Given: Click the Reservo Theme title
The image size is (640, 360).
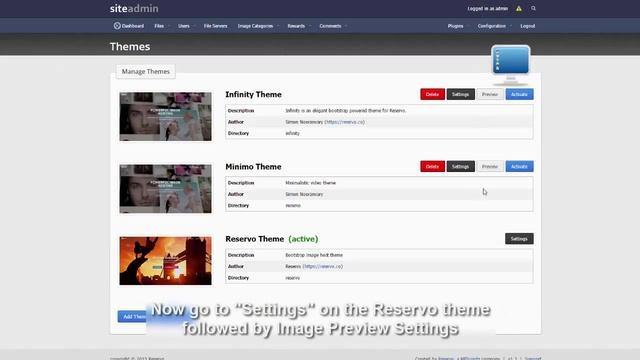Looking at the screenshot, I should (x=254, y=239).
